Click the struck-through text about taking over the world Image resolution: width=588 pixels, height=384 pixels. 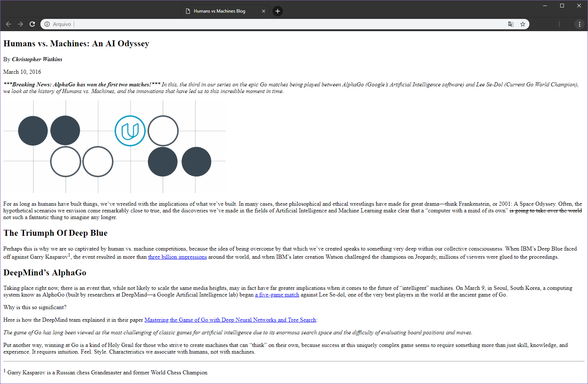tap(546, 211)
